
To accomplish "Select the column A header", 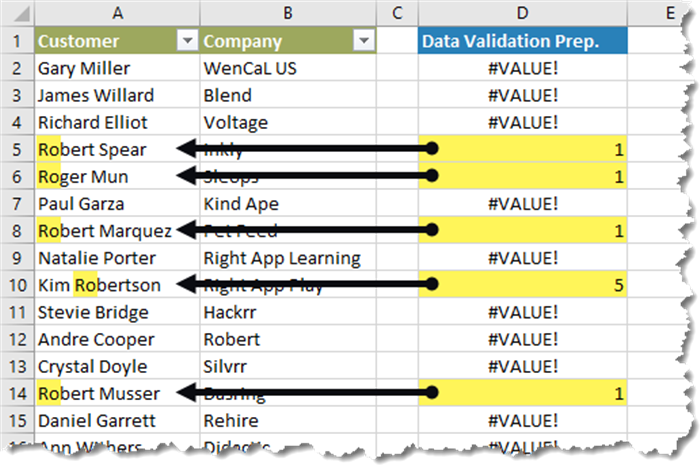I will tap(117, 13).
